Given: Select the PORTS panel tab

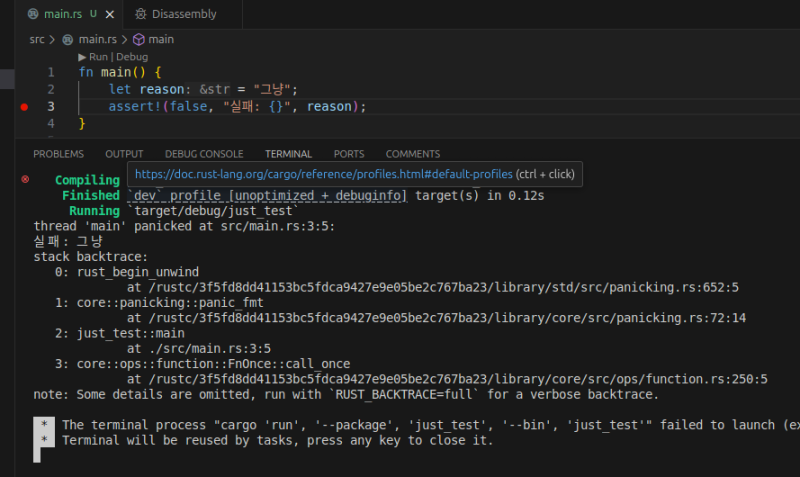Looking at the screenshot, I should (349, 154).
